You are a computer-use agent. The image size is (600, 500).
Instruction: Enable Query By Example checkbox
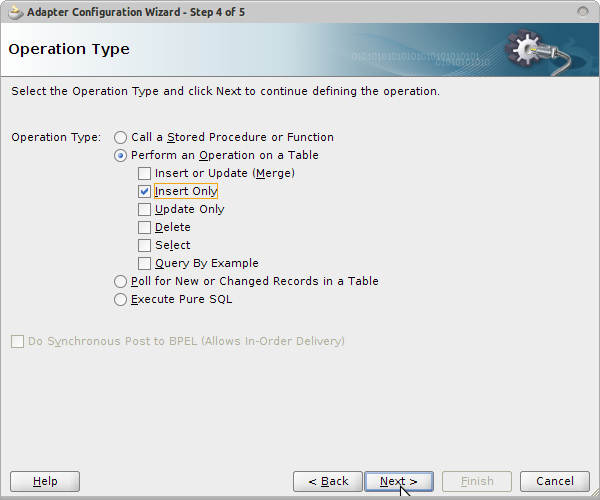(x=144, y=263)
